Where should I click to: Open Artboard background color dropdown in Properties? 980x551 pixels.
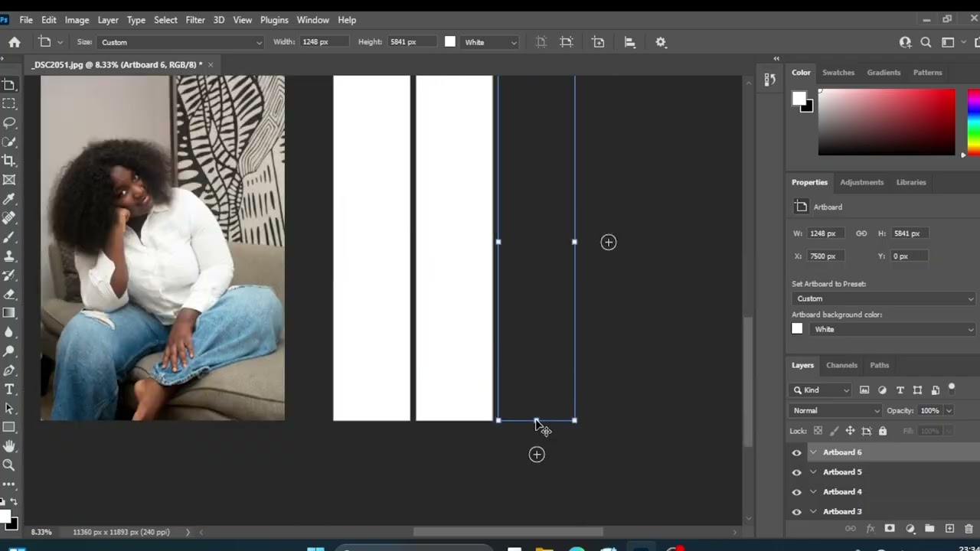(x=892, y=329)
